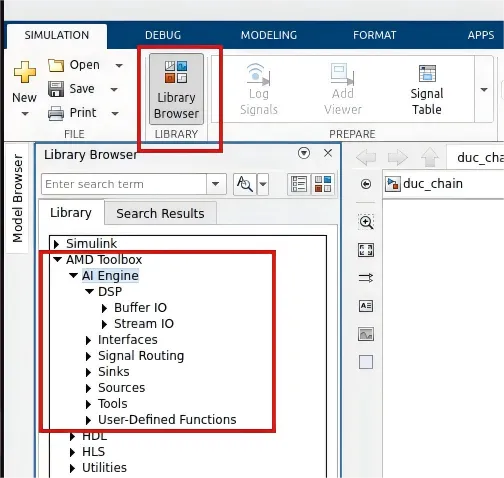Switch to the MODELING ribbon tab
The image size is (504, 478).
coord(269,35)
